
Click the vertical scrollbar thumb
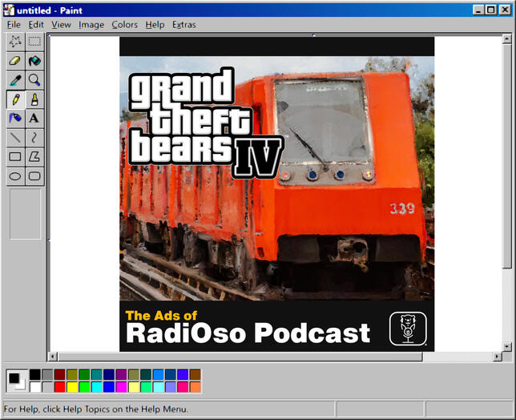tap(507, 156)
